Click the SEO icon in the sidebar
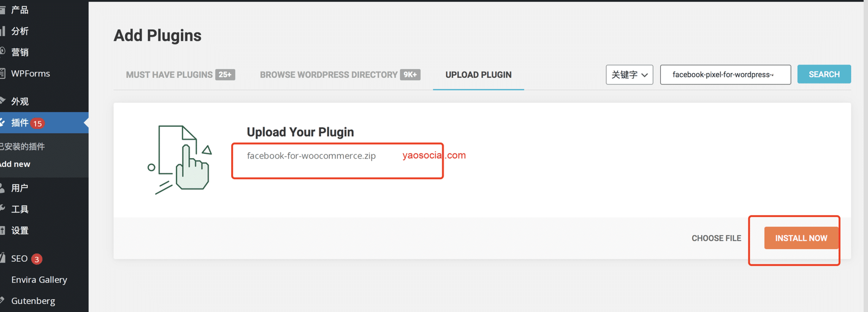 pos(2,258)
